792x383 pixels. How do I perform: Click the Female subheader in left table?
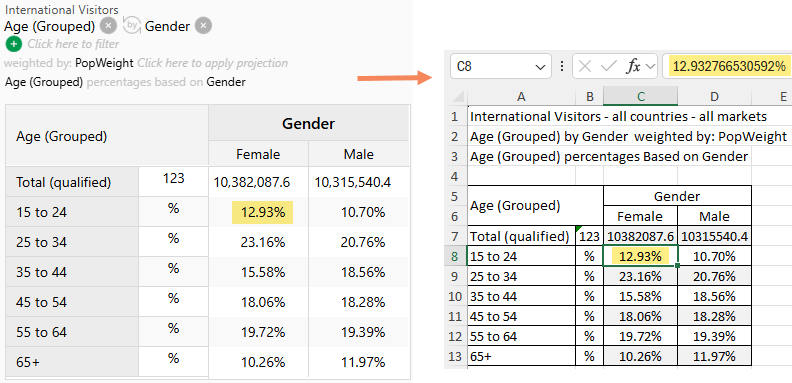pos(258,154)
